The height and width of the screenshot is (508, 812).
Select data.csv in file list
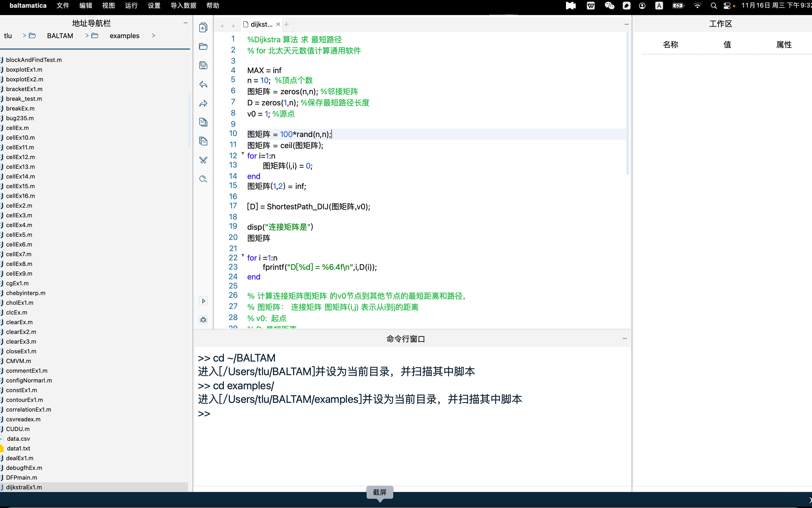pos(18,439)
